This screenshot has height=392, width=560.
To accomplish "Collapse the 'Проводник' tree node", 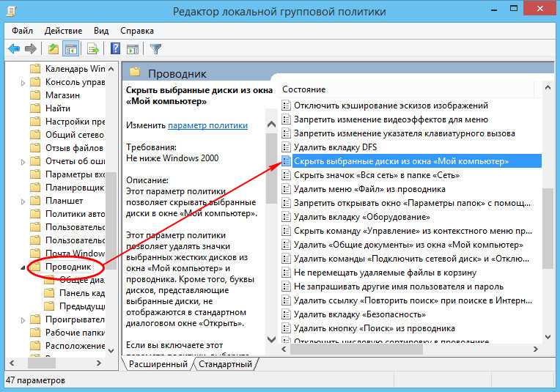I will coord(23,267).
